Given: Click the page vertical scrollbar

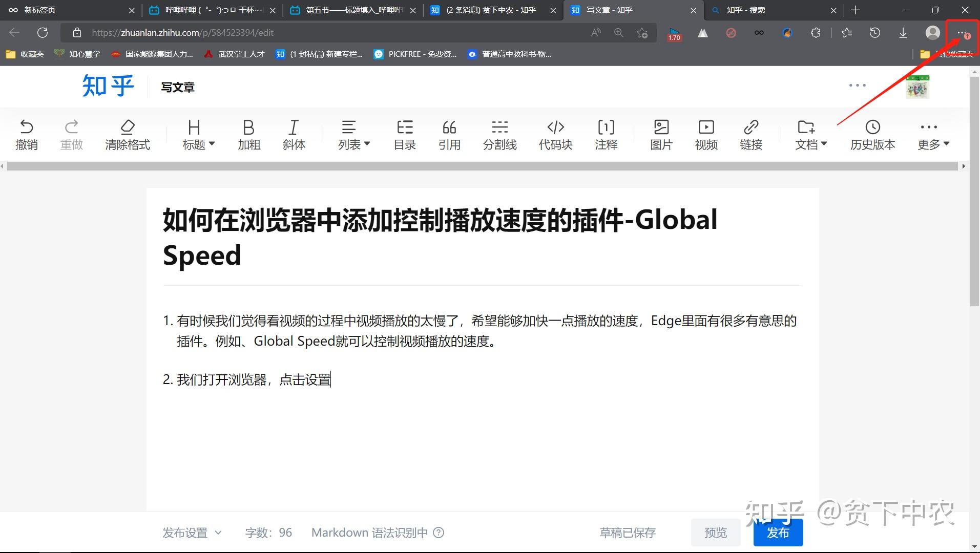Looking at the screenshot, I should point(974,192).
